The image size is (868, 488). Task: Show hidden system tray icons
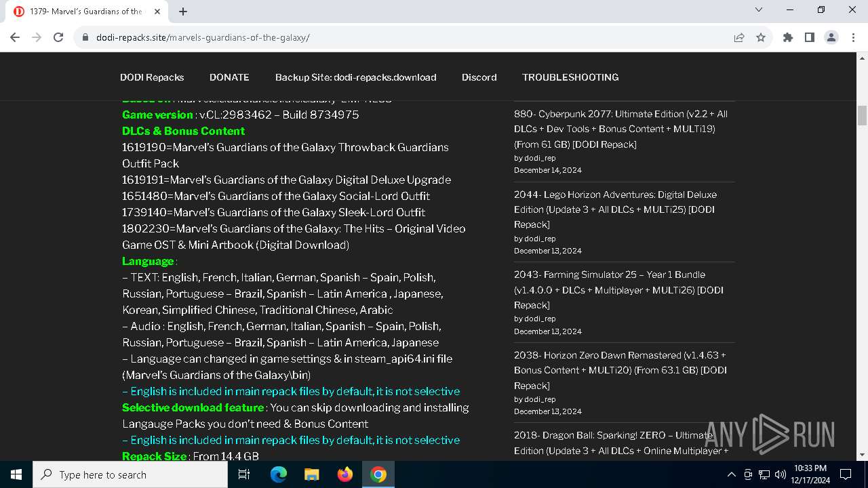coord(731,474)
